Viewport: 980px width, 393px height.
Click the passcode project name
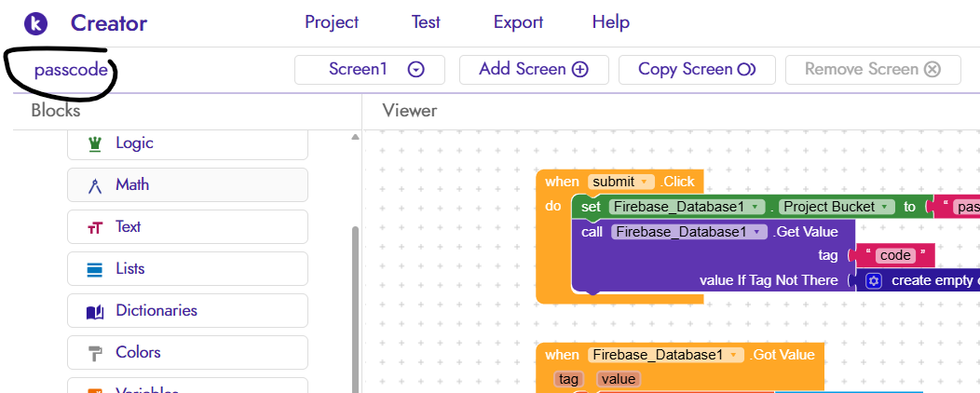(71, 69)
